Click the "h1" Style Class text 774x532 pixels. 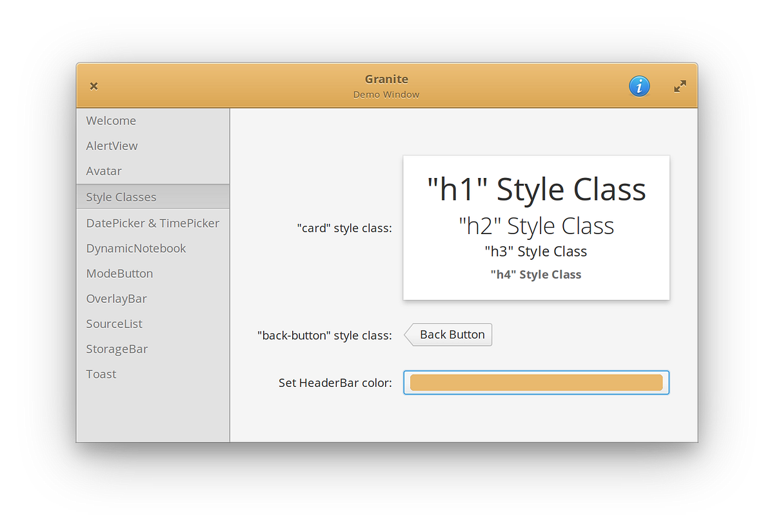536,190
